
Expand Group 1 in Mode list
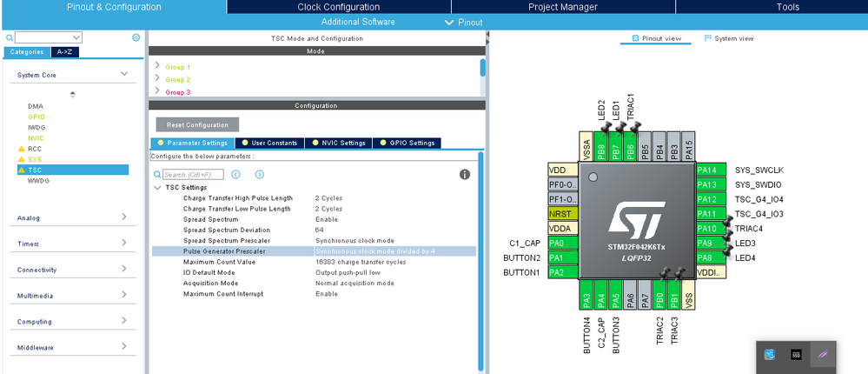click(x=157, y=66)
